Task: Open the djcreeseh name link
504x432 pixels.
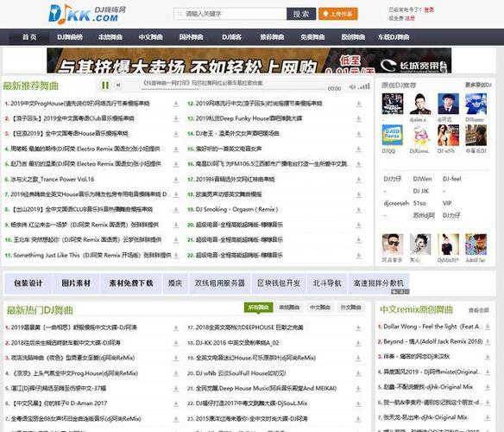Action: 396,203
